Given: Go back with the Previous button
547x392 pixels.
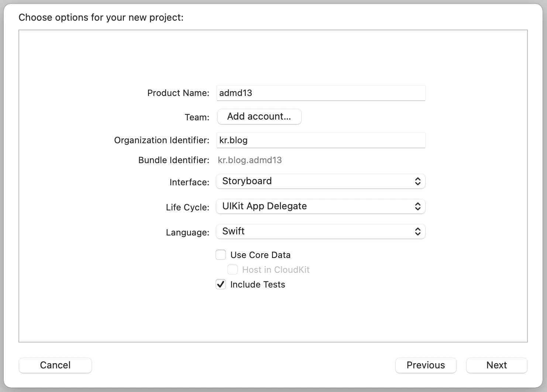Looking at the screenshot, I should (x=426, y=365).
